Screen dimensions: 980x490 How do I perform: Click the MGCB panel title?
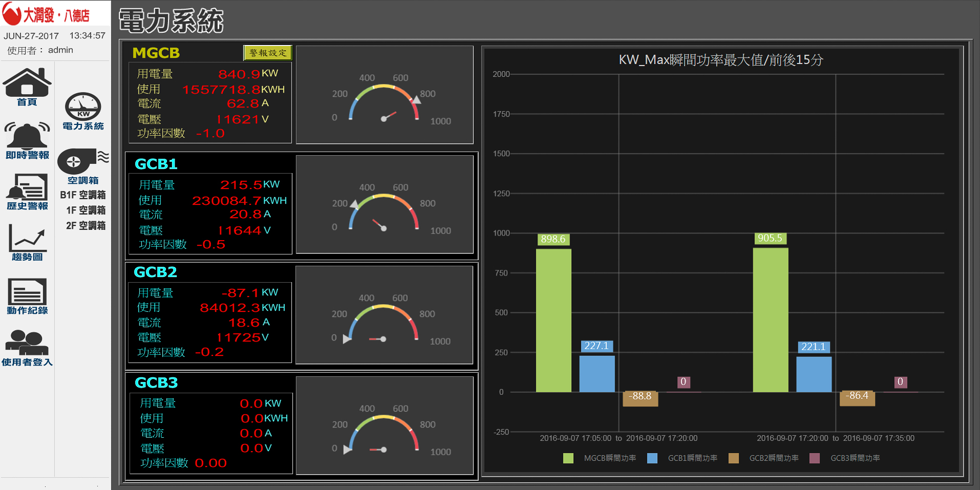coord(156,53)
